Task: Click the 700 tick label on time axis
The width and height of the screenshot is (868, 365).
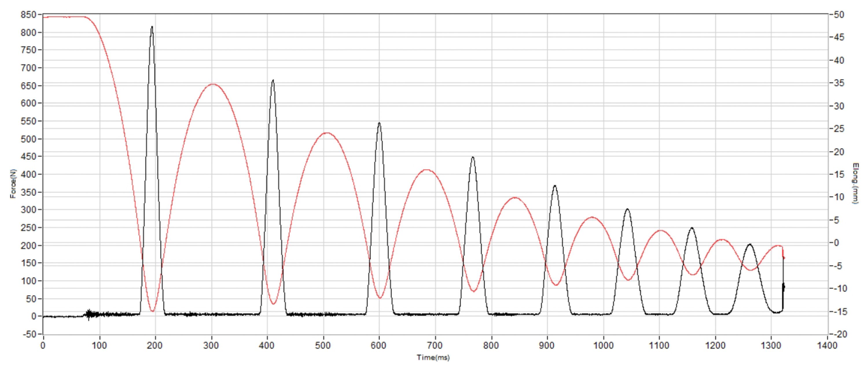Action: (x=435, y=346)
